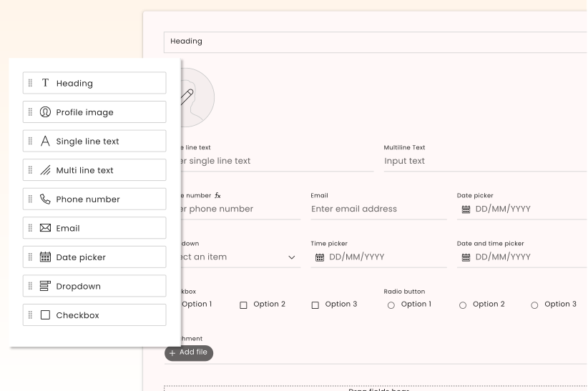Screen dimensions: 588x391
Task: Open the Time picker field
Action: pos(378,257)
